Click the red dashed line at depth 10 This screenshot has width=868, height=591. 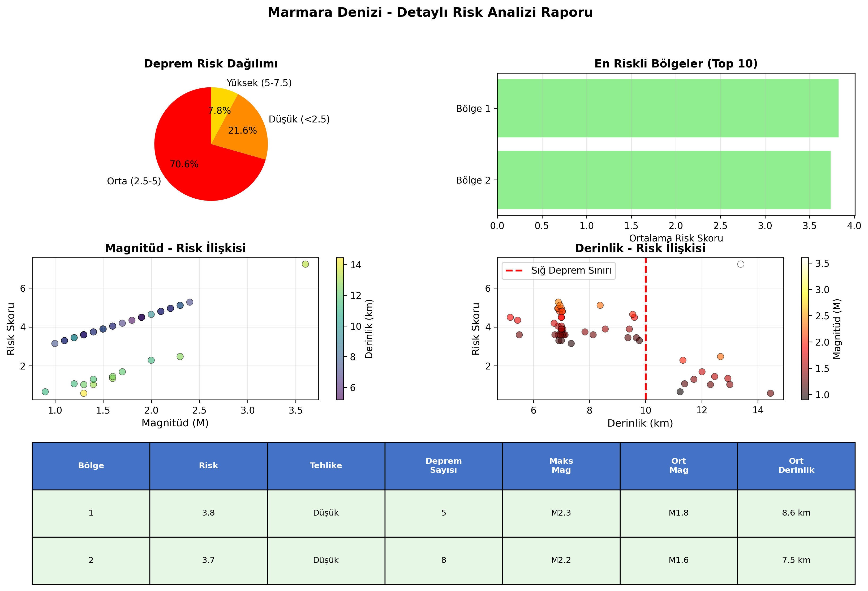point(646,329)
